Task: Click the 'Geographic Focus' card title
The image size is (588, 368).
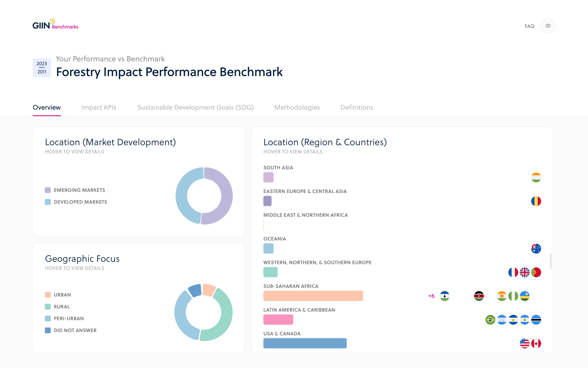Action: 82,259
